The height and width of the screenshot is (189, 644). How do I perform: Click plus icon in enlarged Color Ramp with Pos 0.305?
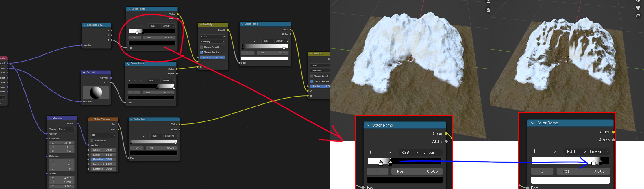(371, 152)
